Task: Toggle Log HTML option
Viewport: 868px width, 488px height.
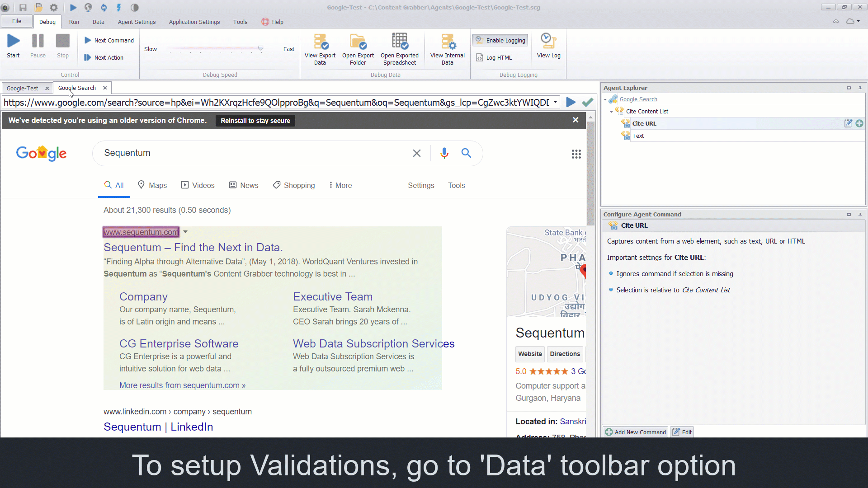Action: tap(494, 57)
